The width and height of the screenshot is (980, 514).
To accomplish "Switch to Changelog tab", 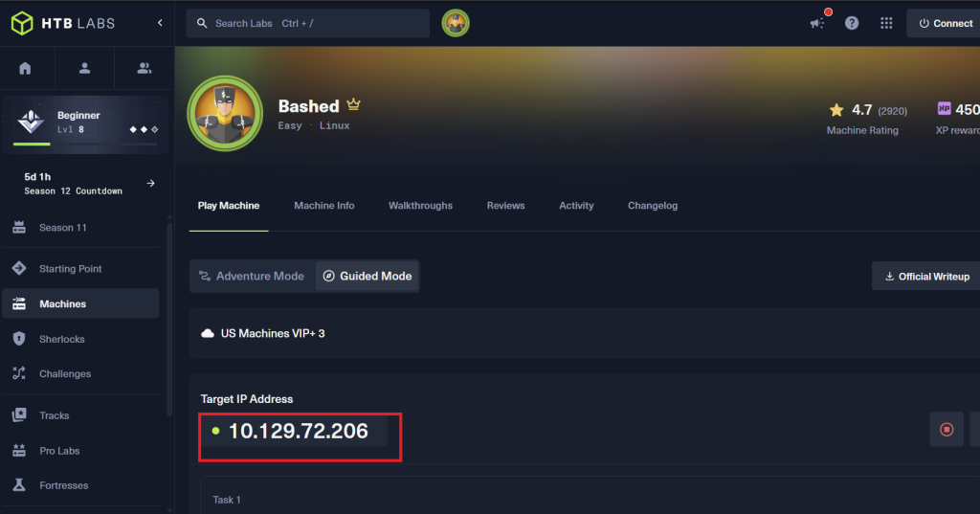I will pyautogui.click(x=653, y=206).
